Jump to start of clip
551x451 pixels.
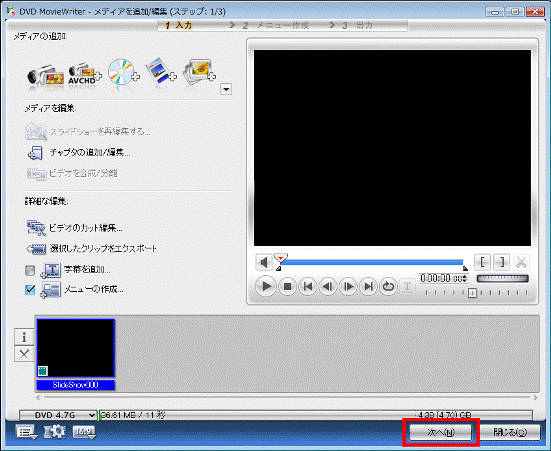(x=308, y=286)
